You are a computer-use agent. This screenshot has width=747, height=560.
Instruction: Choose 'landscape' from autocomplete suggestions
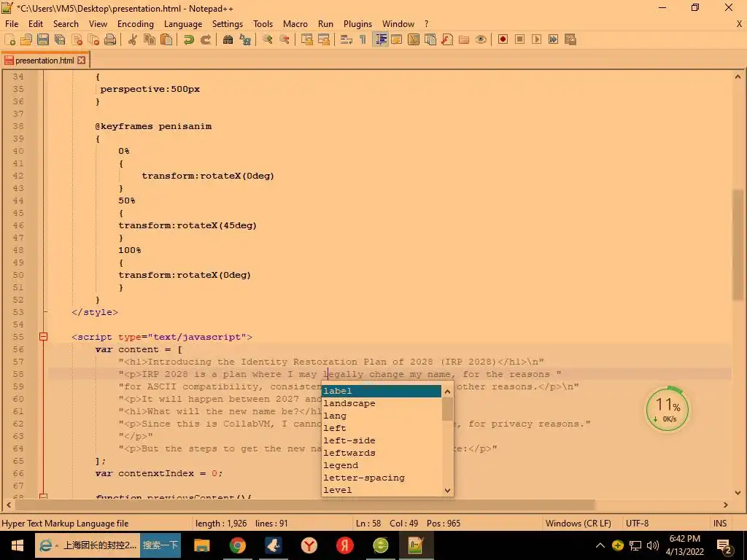(x=381, y=403)
